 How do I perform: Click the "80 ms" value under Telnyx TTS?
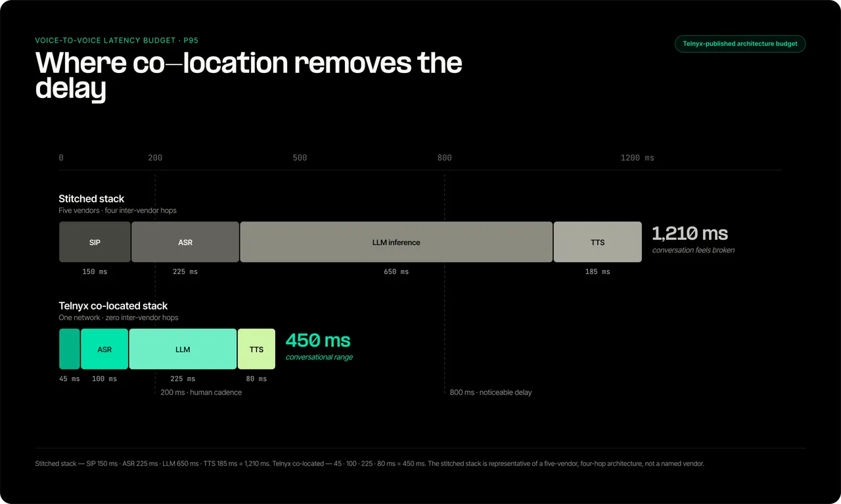click(x=256, y=378)
